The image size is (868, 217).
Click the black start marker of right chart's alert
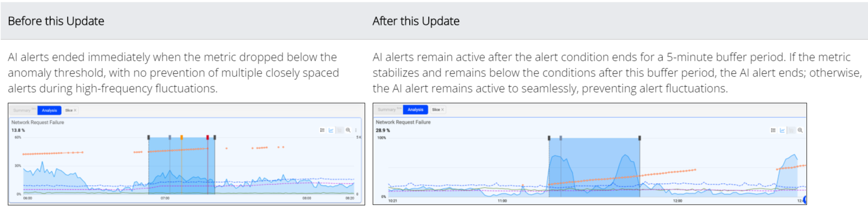tap(549, 138)
